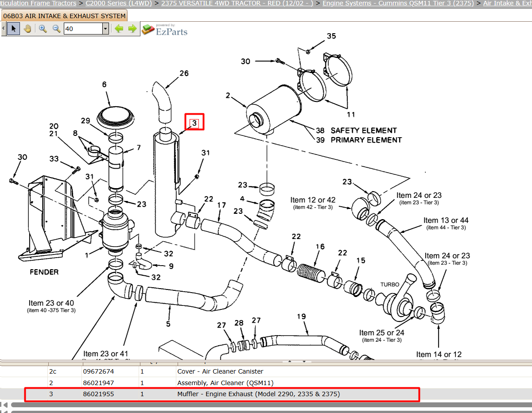Screen dimensions: 532x413
Task: Click the zoom value field showing 40
Action: [83, 29]
